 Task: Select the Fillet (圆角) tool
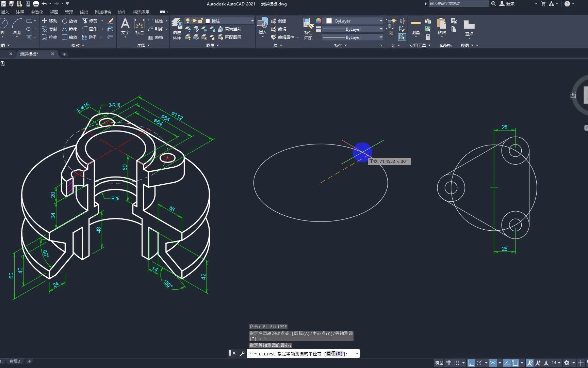(x=90, y=29)
